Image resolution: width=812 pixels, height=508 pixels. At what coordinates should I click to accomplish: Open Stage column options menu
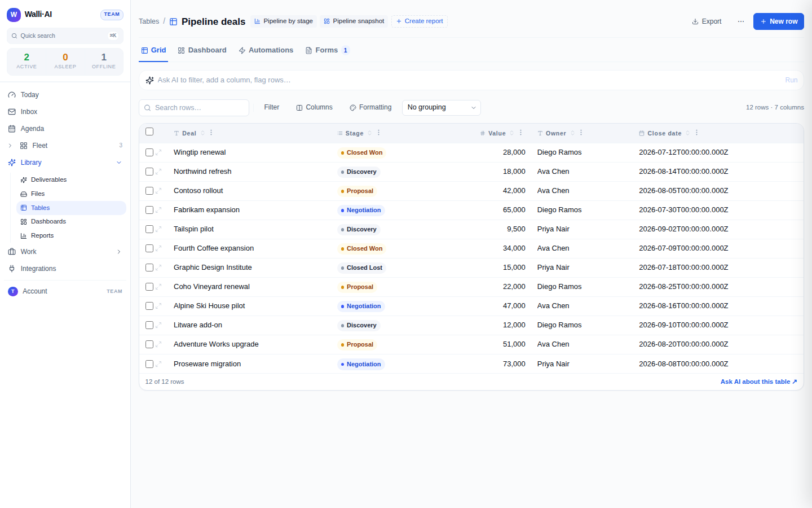pyautogui.click(x=378, y=133)
